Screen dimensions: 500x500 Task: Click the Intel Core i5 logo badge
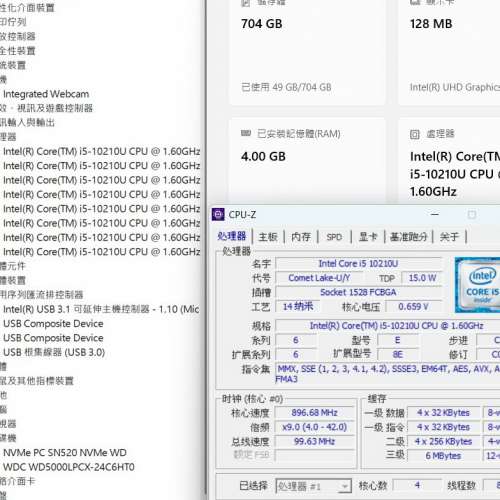[x=478, y=285]
